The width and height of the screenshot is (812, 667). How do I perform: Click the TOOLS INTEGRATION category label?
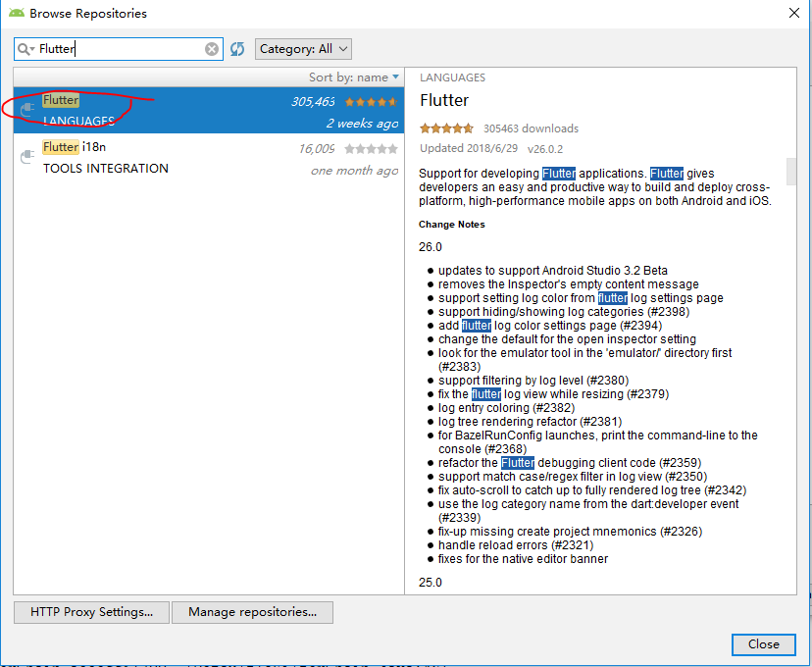click(x=106, y=169)
